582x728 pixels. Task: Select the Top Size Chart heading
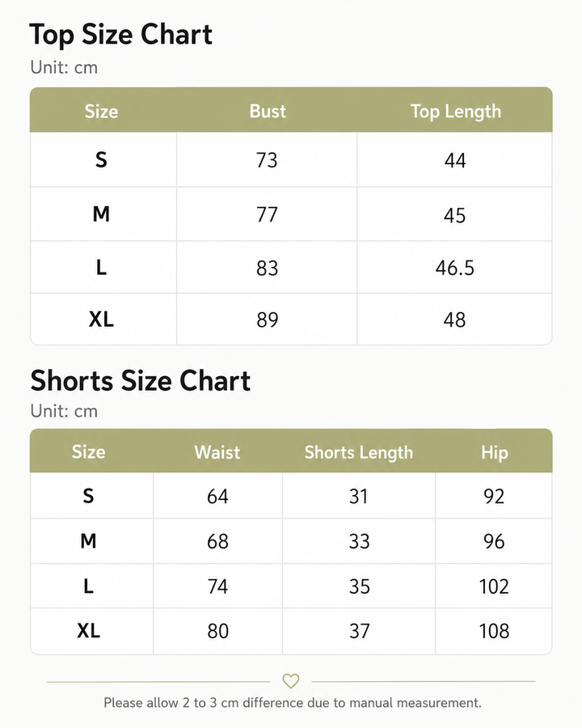(x=120, y=35)
